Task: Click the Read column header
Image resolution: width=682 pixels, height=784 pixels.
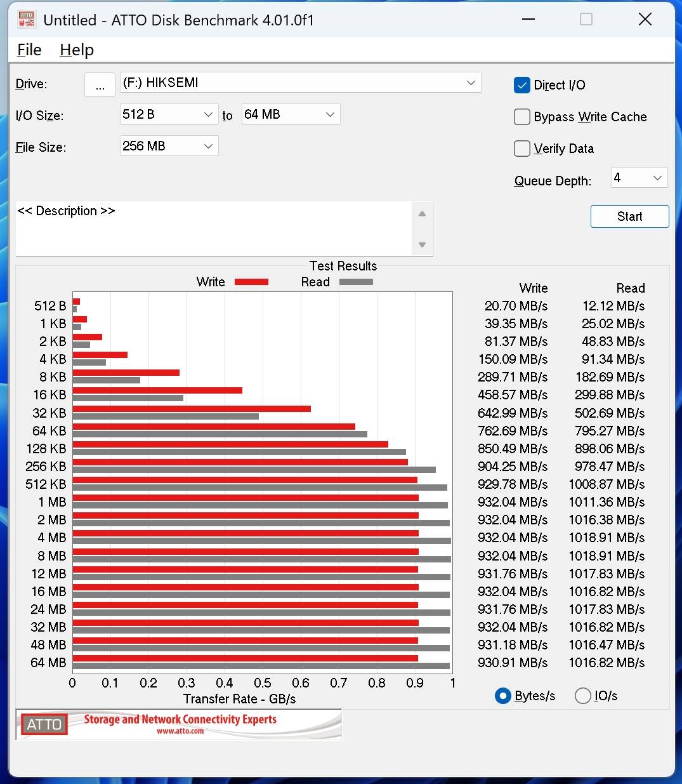Action: (630, 288)
